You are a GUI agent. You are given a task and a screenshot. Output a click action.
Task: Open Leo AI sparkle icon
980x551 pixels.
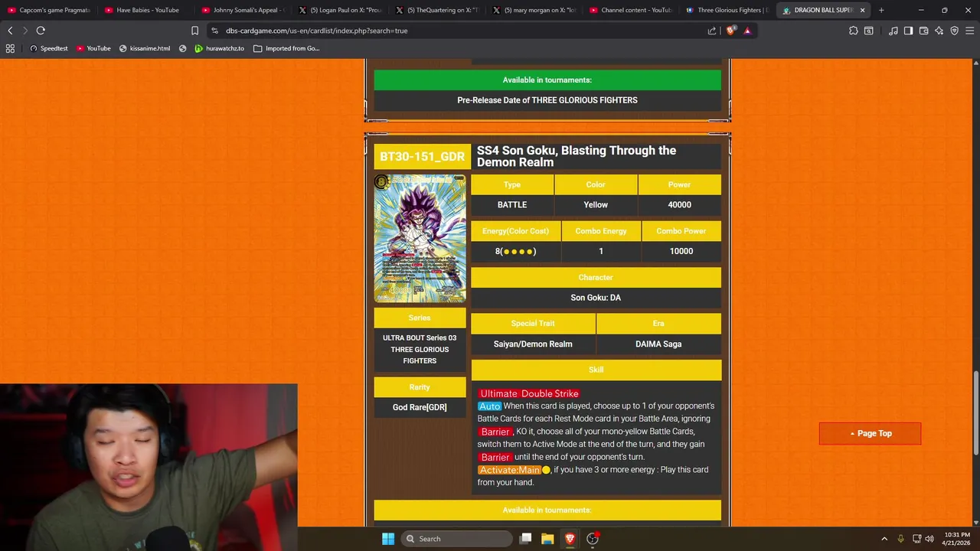click(939, 31)
